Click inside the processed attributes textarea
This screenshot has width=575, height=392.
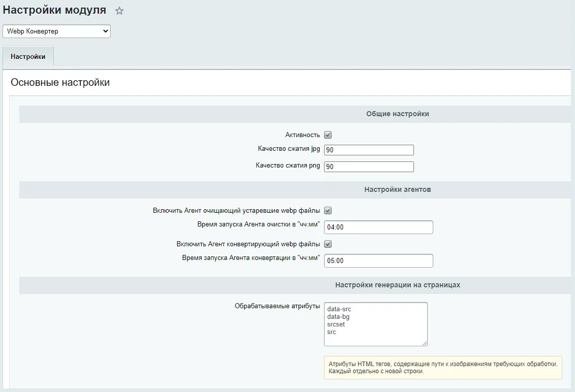(375, 324)
